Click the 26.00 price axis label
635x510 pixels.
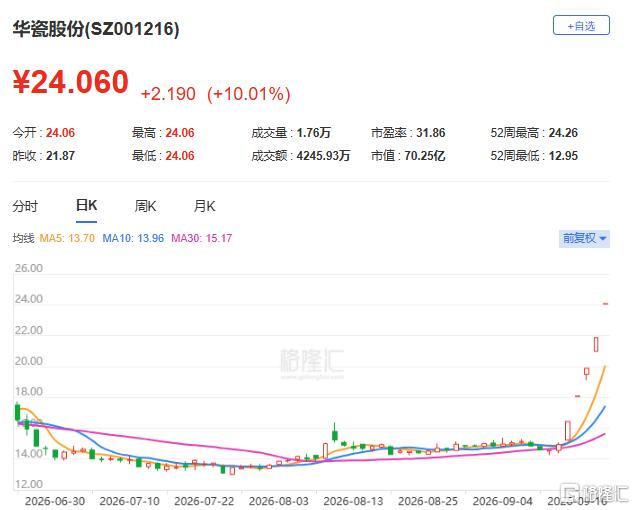[28, 268]
